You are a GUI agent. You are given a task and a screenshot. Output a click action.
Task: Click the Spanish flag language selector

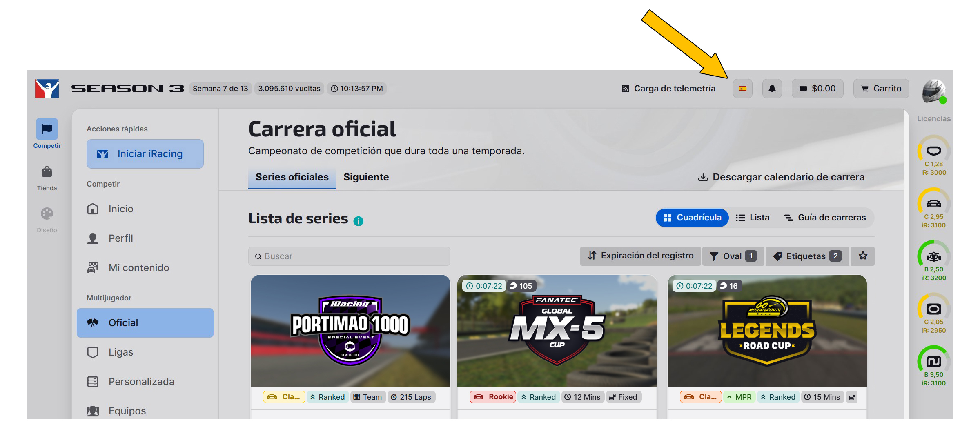(x=743, y=89)
